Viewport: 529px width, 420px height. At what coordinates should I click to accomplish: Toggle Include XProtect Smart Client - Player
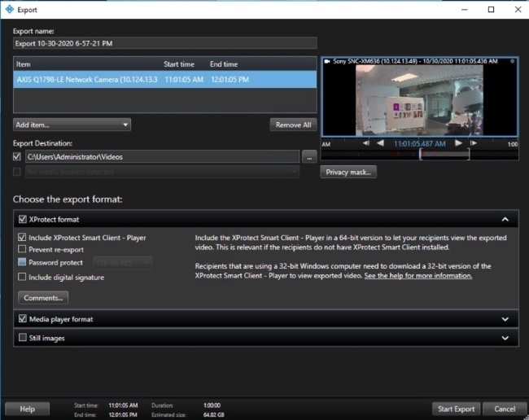(x=22, y=237)
